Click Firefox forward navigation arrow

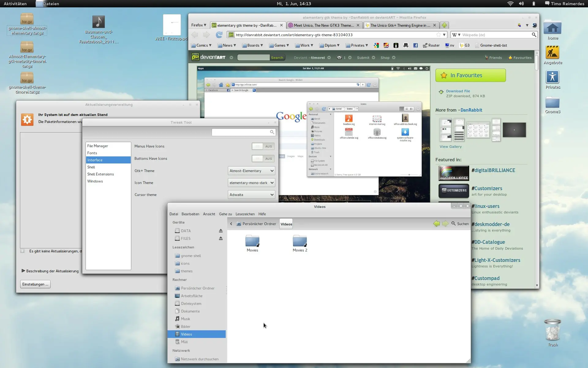tap(206, 35)
